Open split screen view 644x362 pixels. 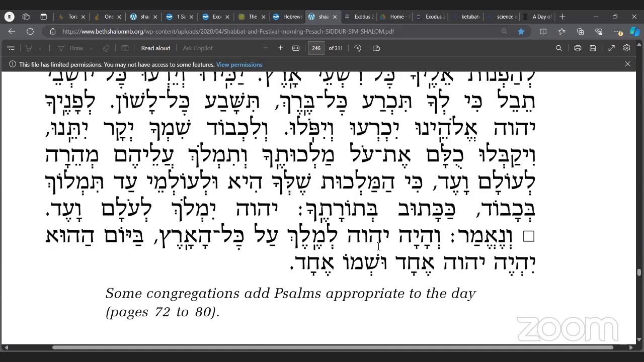tap(543, 31)
